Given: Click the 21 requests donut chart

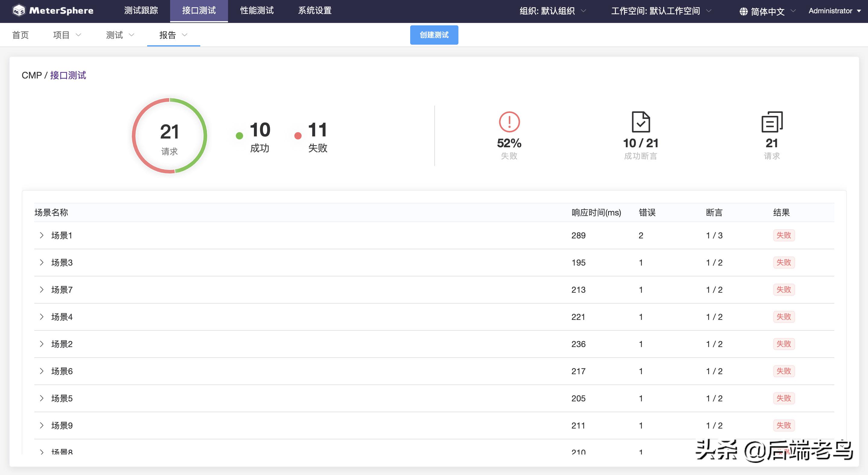Looking at the screenshot, I should click(169, 136).
